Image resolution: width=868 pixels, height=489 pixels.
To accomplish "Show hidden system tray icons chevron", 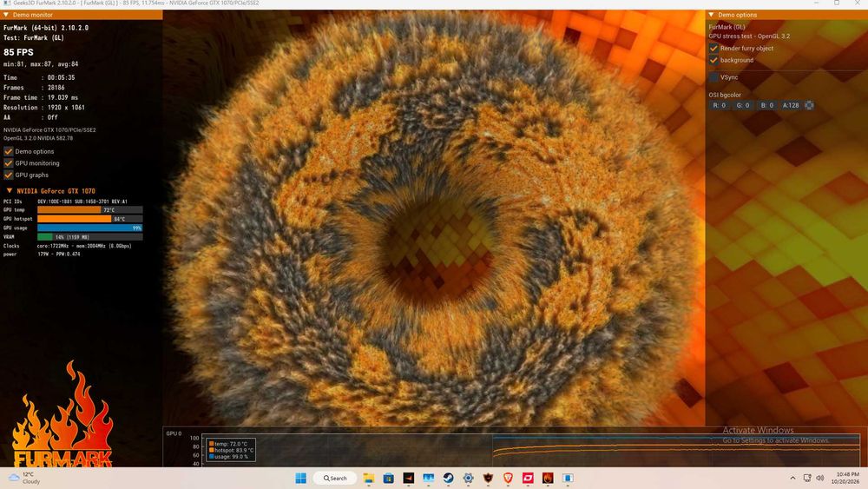I will click(x=792, y=478).
